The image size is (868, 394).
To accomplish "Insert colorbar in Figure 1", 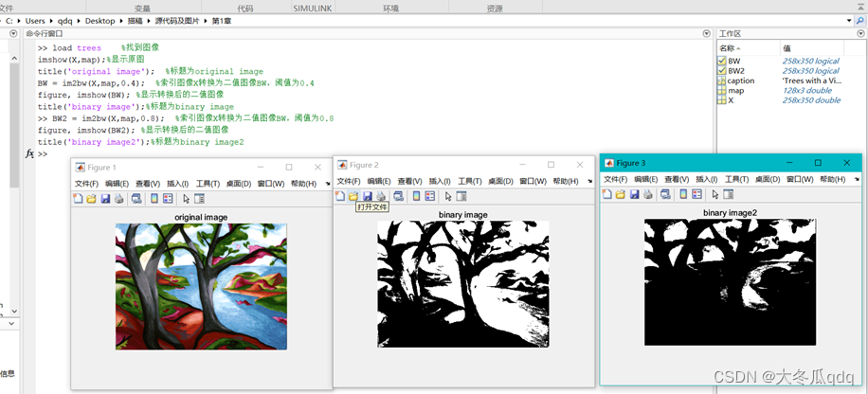I will point(155,199).
